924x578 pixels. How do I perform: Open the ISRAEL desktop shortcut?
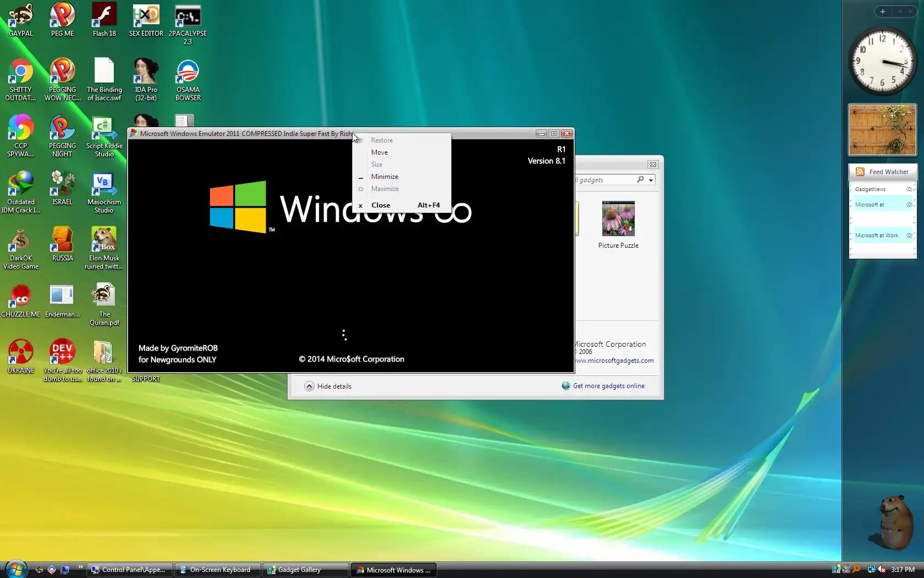[62, 188]
